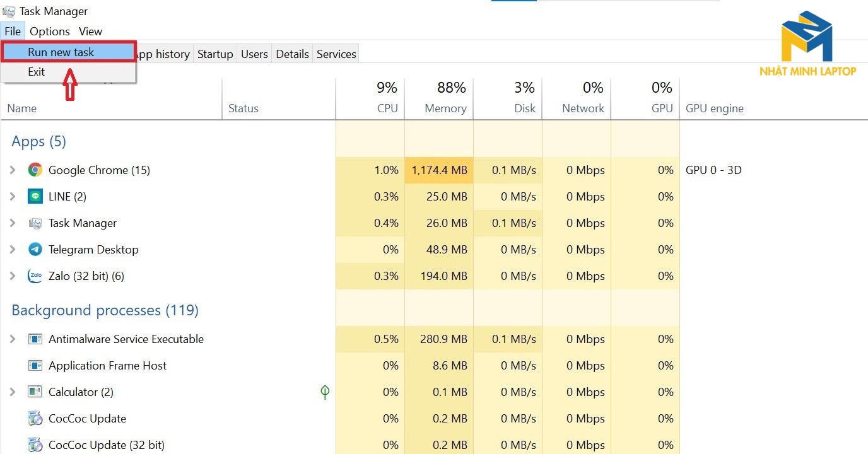
Task: Sort processes by Memory column header
Action: [x=439, y=100]
